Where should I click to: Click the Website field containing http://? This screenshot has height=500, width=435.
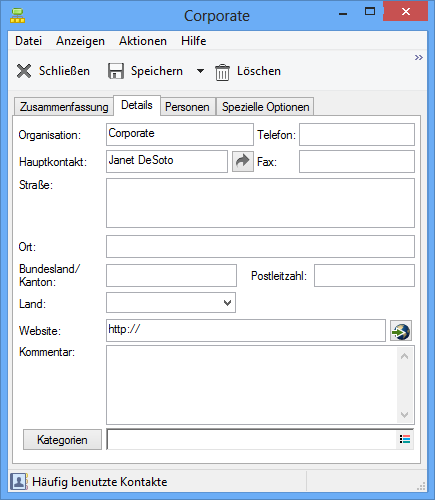[246, 331]
